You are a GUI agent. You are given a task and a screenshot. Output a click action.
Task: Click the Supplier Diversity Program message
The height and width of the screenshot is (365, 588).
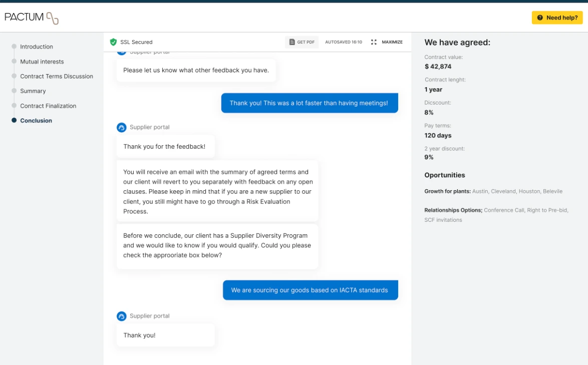point(217,246)
